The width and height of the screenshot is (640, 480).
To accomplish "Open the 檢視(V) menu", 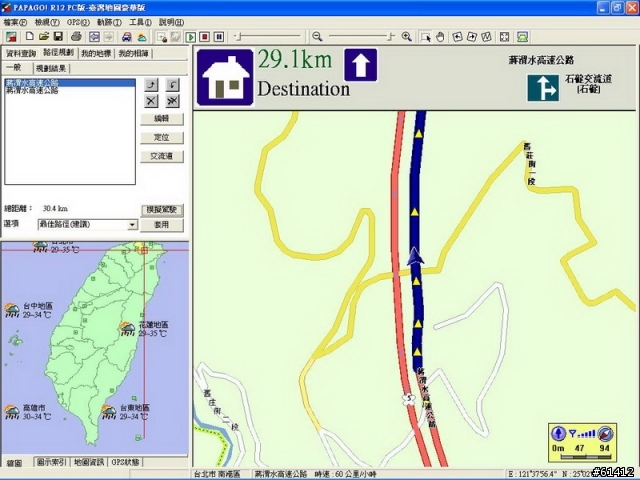I will (x=47, y=22).
